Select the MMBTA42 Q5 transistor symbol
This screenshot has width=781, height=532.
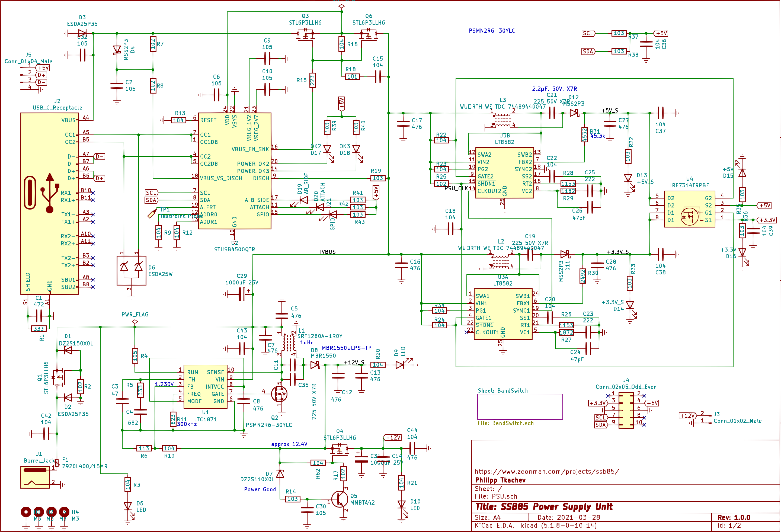click(x=340, y=499)
